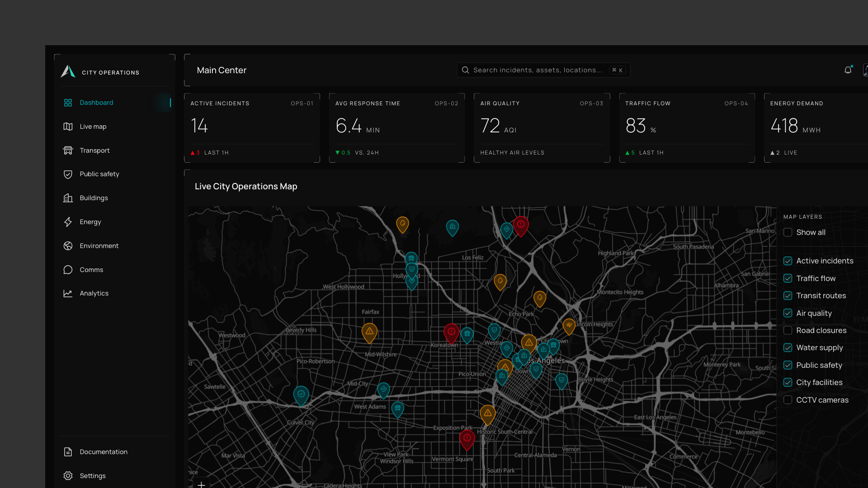Click the search magnifier icon

click(465, 70)
